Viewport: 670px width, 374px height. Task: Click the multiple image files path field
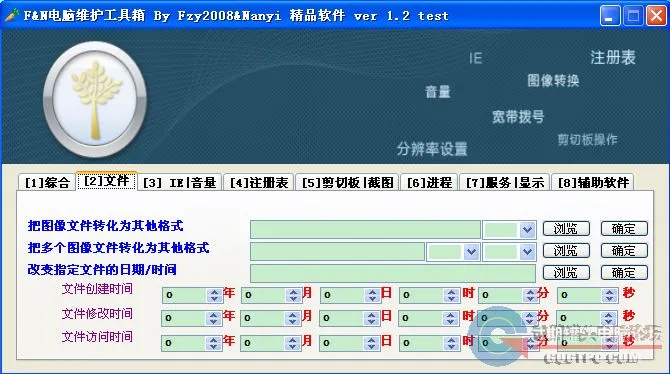(x=338, y=251)
